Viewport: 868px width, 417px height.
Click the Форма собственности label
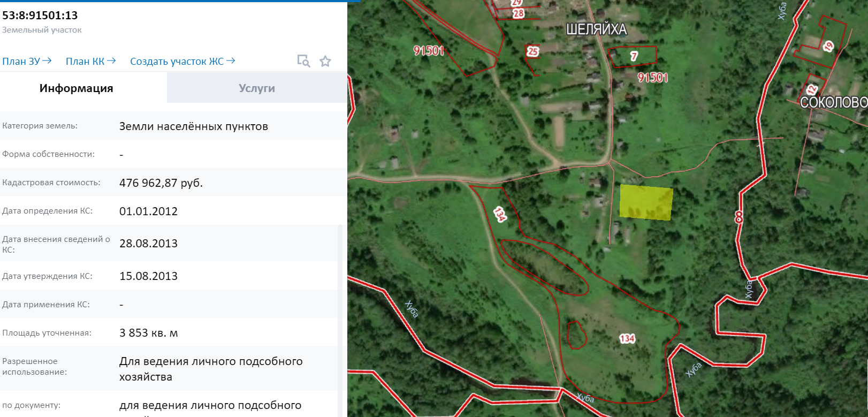(49, 154)
